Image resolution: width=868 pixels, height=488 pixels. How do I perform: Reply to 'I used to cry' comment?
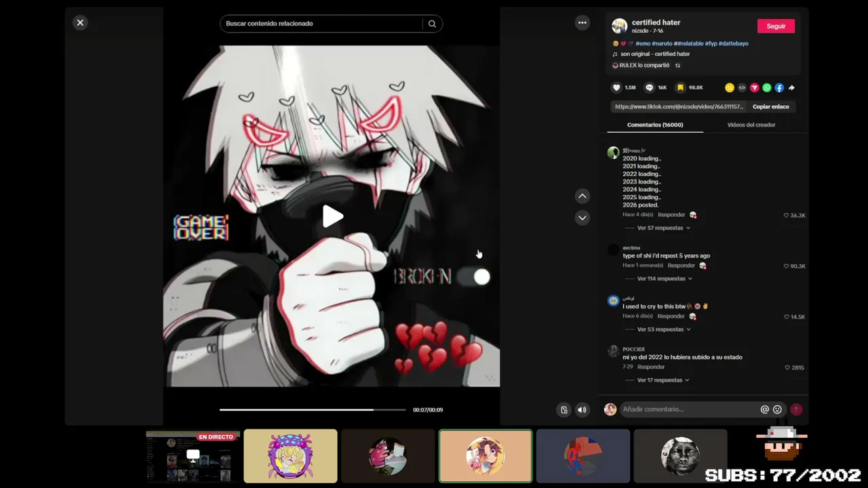(x=671, y=317)
